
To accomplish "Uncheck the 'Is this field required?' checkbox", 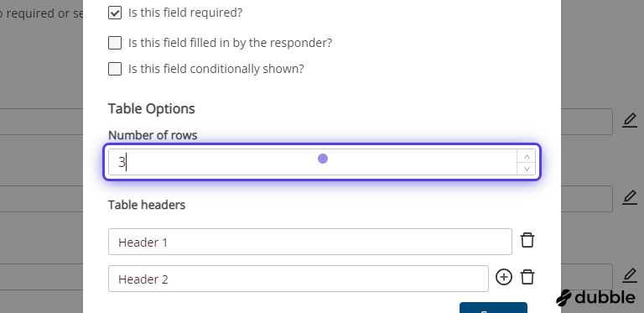I will coord(115,13).
